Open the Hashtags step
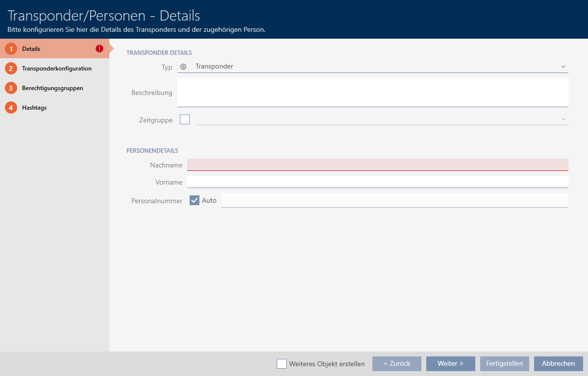Viewport: 588px width, 376px height. coord(34,108)
